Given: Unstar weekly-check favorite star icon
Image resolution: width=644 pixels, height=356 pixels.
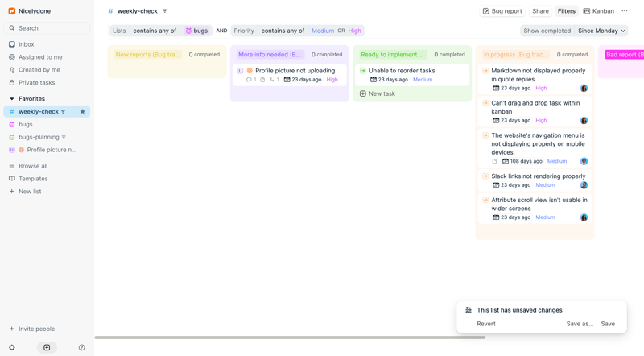Looking at the screenshot, I should pyautogui.click(x=83, y=111).
